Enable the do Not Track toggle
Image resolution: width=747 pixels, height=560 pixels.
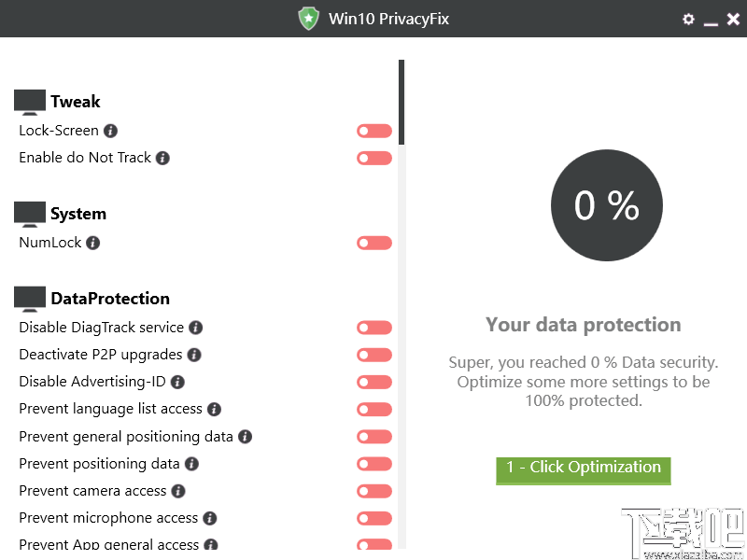373,158
